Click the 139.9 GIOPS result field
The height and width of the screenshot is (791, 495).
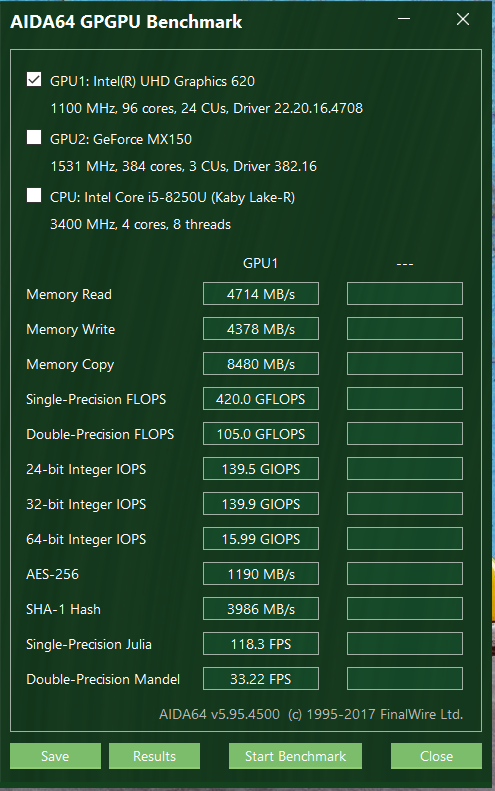261,503
